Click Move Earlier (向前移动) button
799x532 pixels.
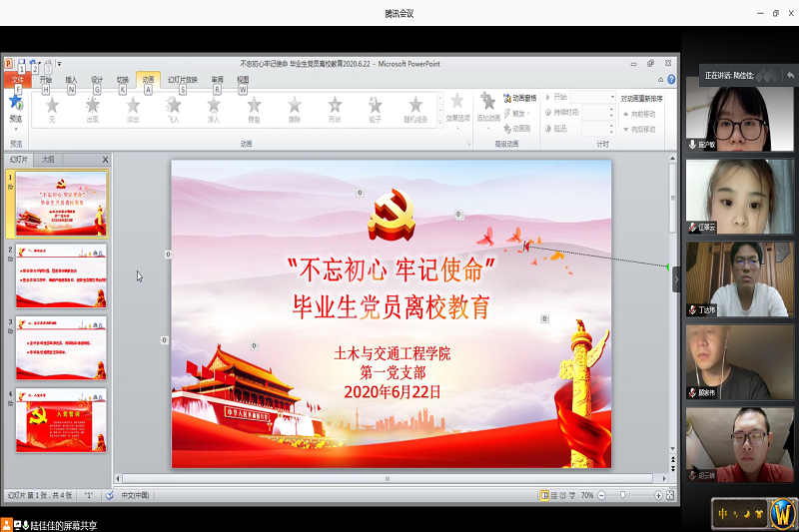point(640,114)
